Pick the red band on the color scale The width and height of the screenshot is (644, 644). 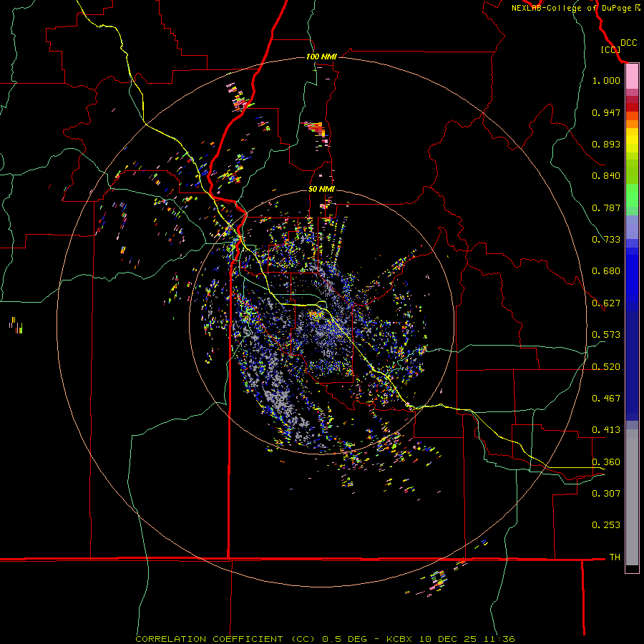(632, 107)
